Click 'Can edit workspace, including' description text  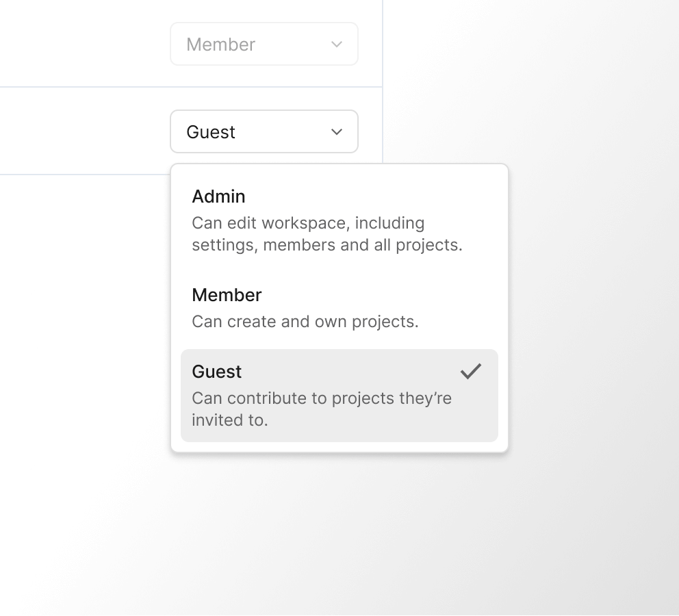[308, 223]
